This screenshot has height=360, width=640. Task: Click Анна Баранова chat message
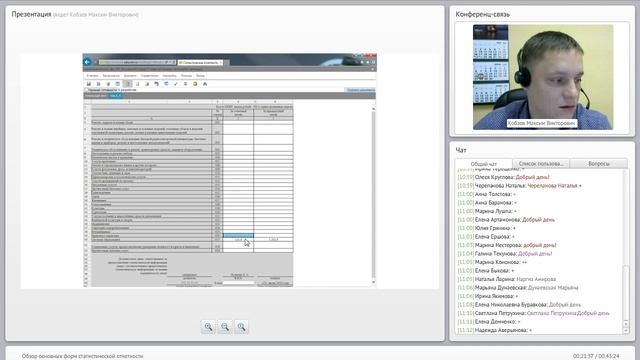487,203
